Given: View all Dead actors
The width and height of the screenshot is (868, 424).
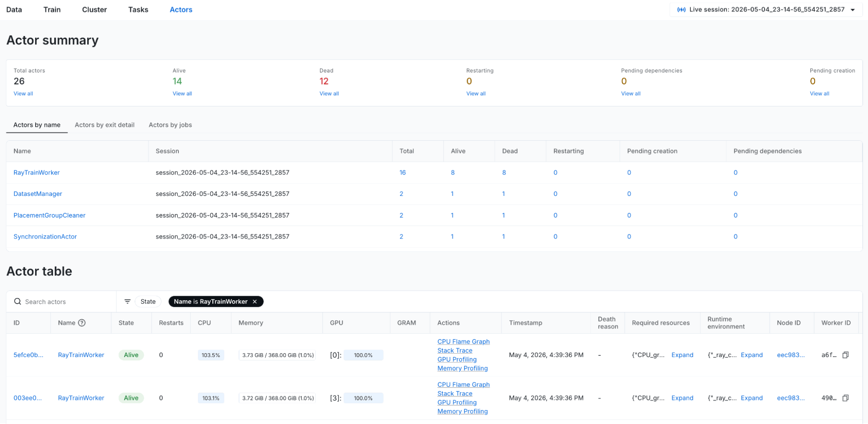Looking at the screenshot, I should [329, 93].
